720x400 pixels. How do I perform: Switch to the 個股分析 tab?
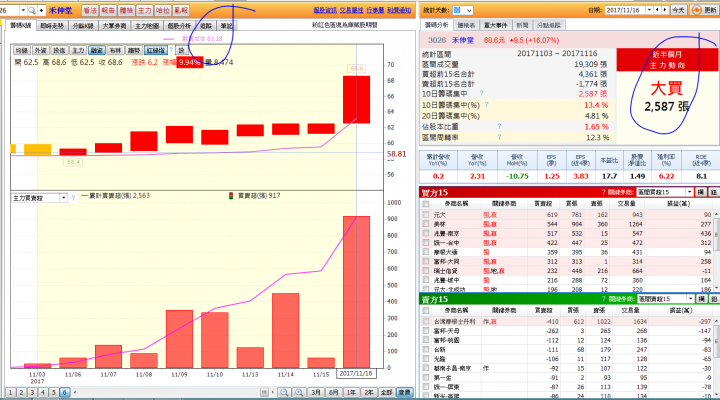coord(179,26)
